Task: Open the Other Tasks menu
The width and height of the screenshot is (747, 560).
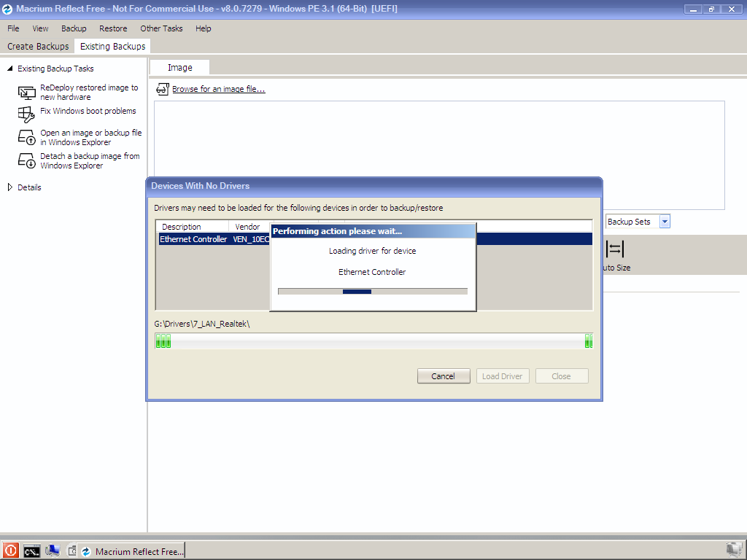Action: [161, 28]
